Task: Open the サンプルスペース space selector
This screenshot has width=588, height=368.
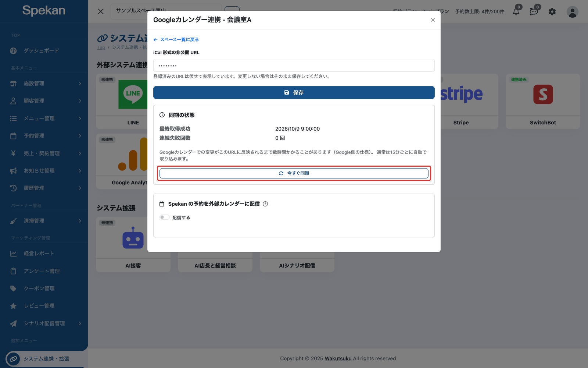Action: point(166,10)
